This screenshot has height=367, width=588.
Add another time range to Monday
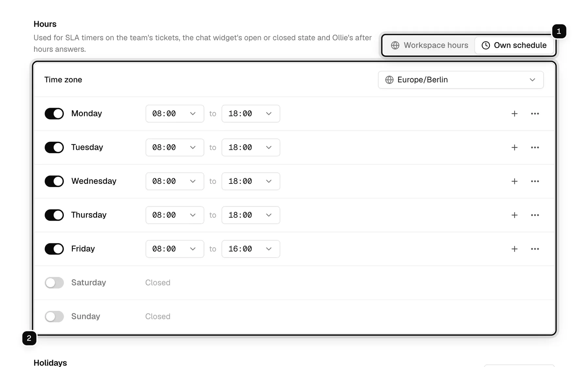click(514, 114)
